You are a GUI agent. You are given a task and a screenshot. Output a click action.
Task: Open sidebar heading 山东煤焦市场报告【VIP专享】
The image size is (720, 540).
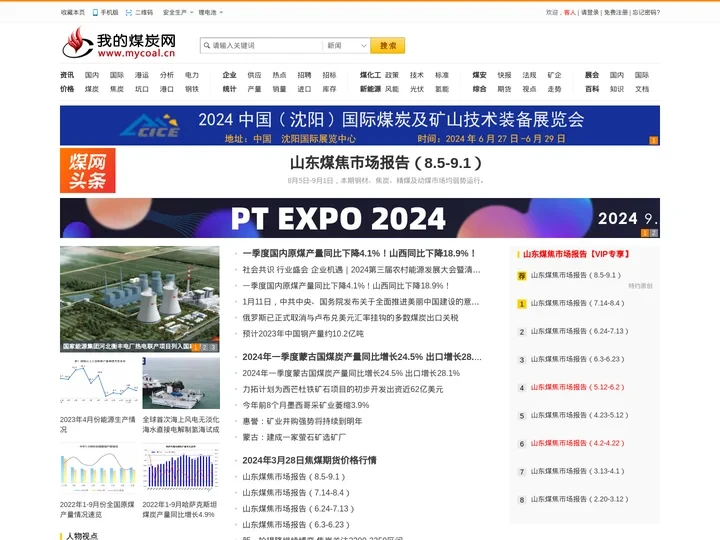click(x=576, y=254)
